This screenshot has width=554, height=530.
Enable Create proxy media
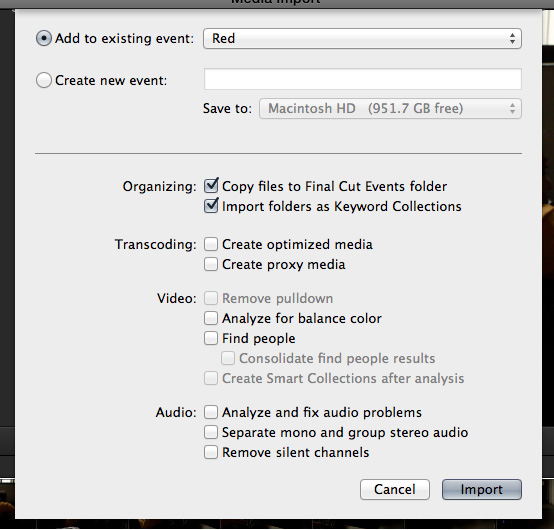[x=211, y=264]
